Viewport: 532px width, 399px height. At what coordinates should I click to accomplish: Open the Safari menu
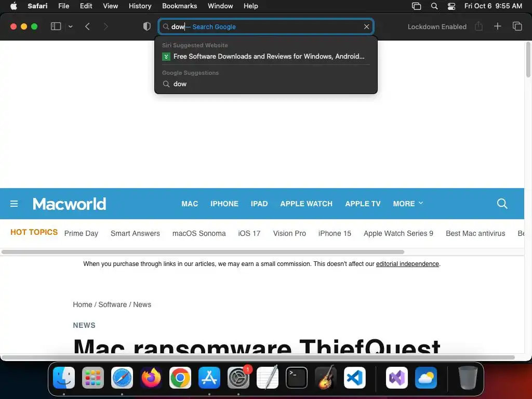coord(37,6)
